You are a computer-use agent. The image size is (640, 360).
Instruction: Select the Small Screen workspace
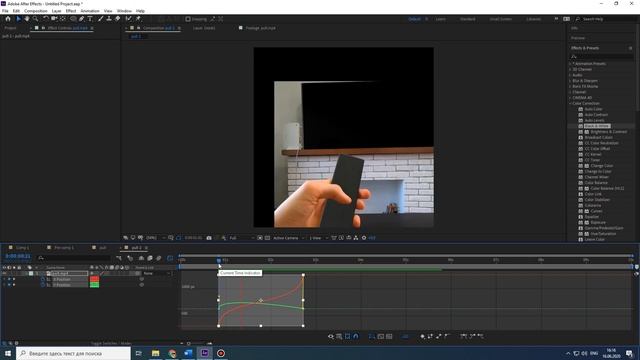click(x=500, y=19)
